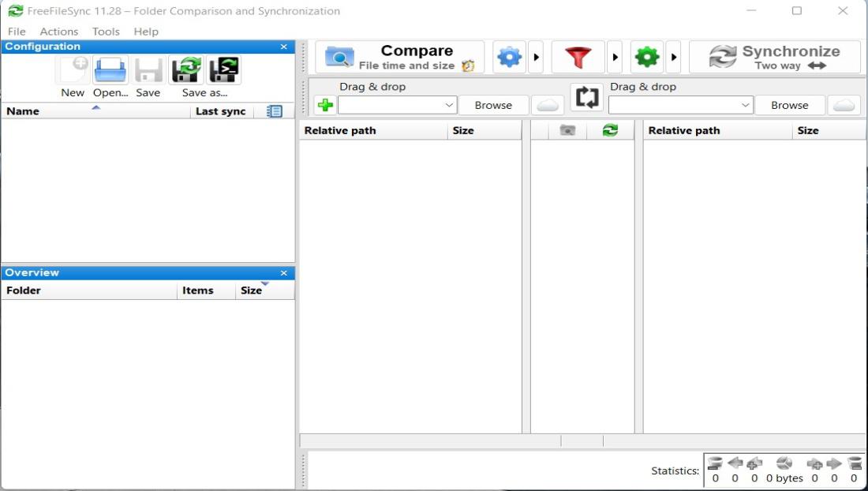868x491 pixels.
Task: Click update-left arrow statistics icon
Action: pos(735,463)
